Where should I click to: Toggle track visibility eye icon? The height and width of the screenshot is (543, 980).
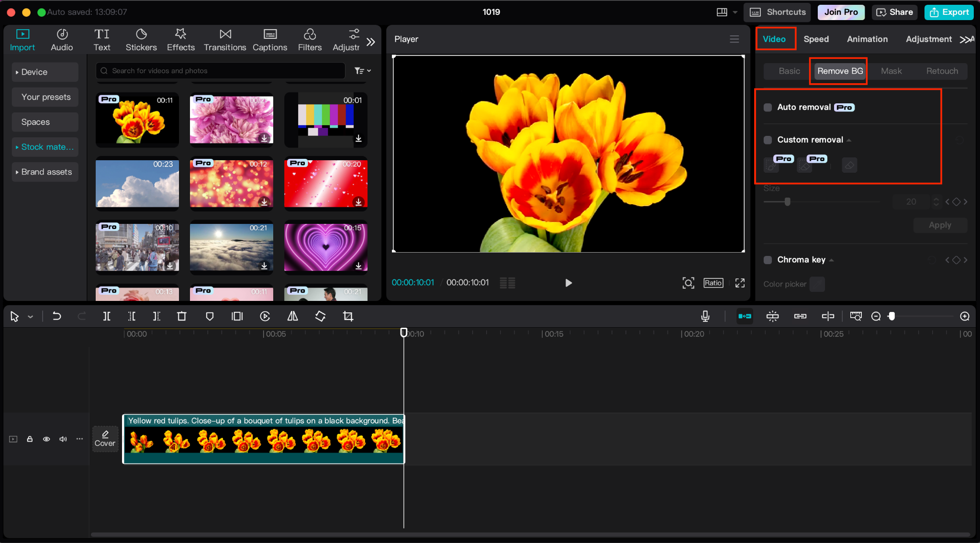click(x=46, y=439)
